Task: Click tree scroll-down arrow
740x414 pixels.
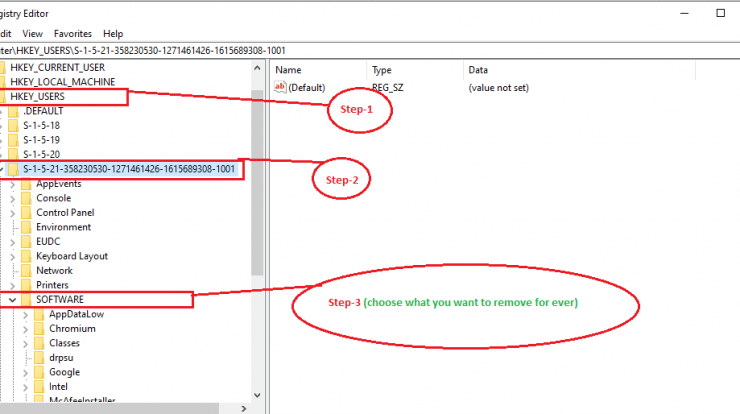Action: coord(257,396)
